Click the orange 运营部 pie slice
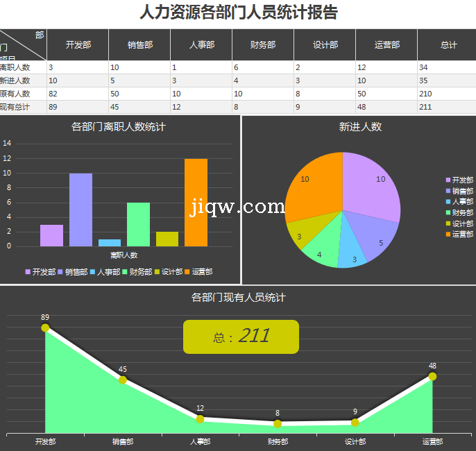Screen dimensions: 476x451 coord(314,187)
